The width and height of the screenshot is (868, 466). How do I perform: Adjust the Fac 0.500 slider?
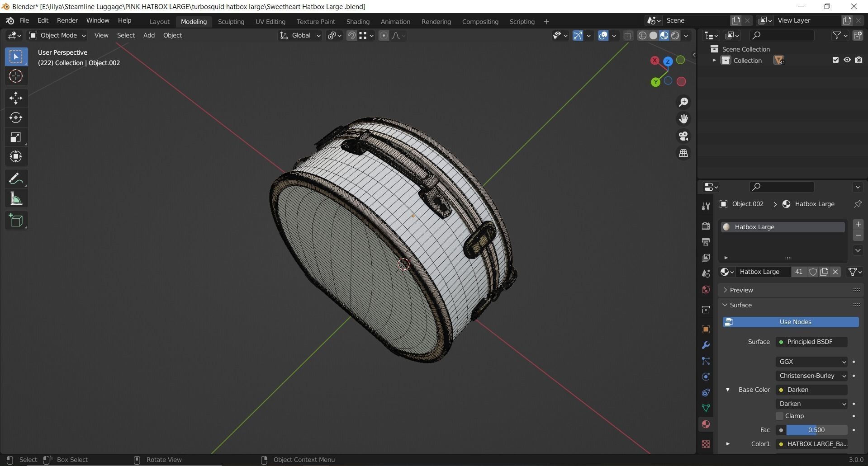pos(816,430)
